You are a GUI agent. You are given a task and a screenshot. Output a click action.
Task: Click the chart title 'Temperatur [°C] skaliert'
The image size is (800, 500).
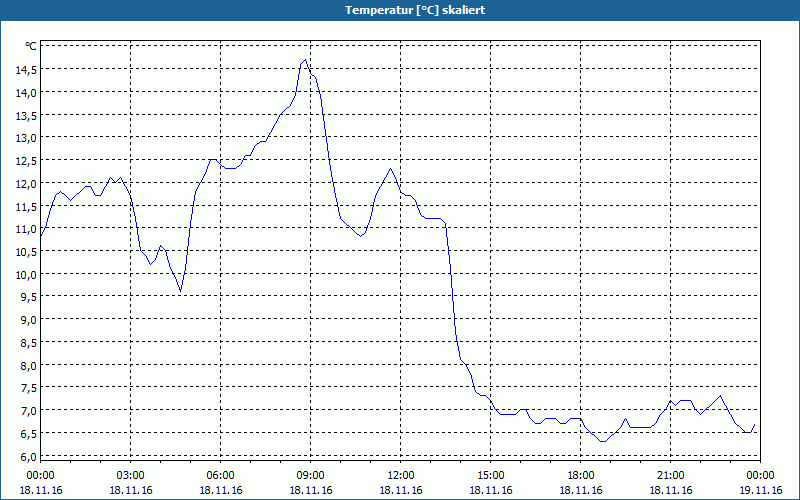(415, 10)
